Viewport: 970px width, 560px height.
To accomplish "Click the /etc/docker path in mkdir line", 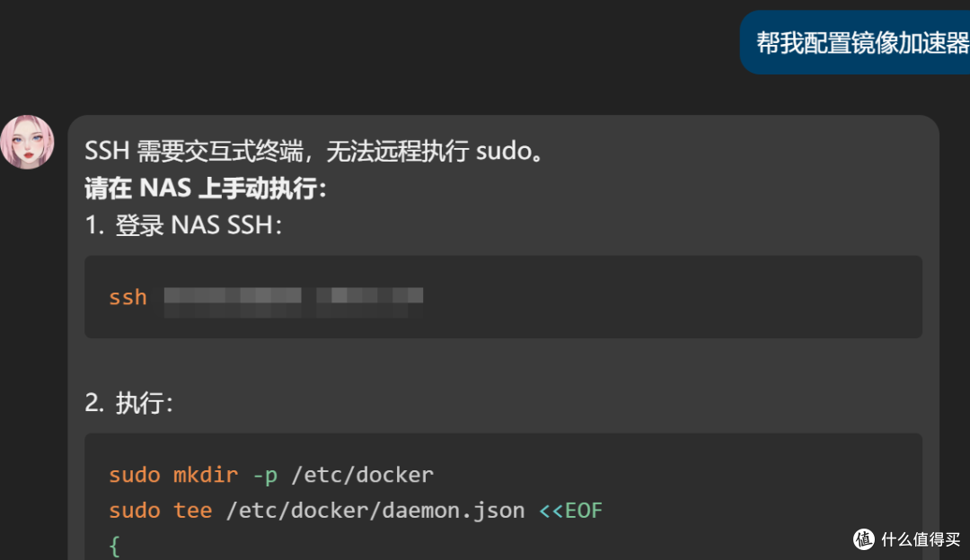I will click(362, 475).
